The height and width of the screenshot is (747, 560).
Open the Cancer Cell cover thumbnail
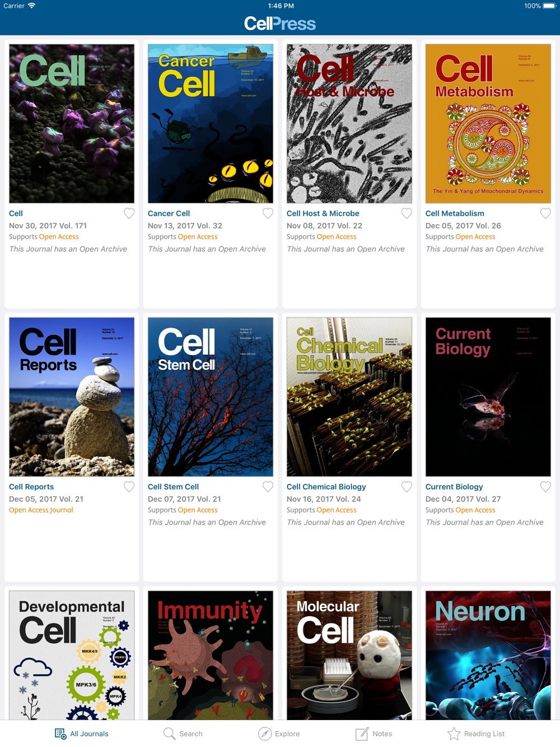click(x=211, y=124)
